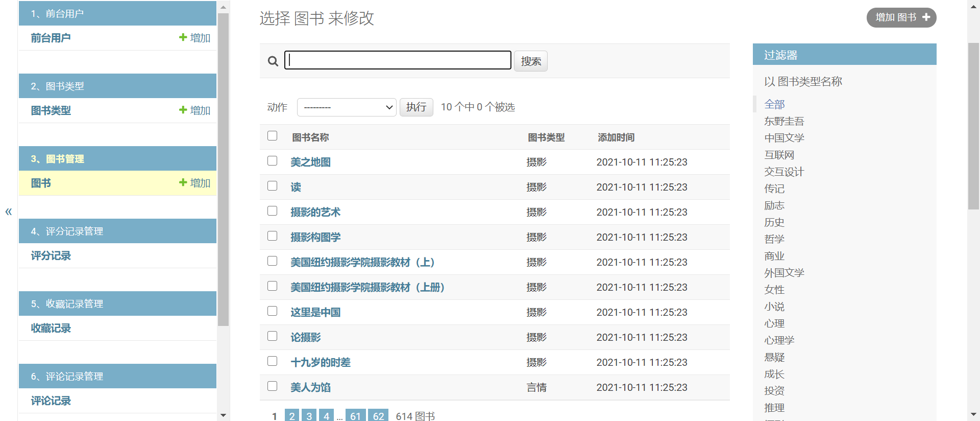
Task: Filter by 互联网
Action: [779, 155]
